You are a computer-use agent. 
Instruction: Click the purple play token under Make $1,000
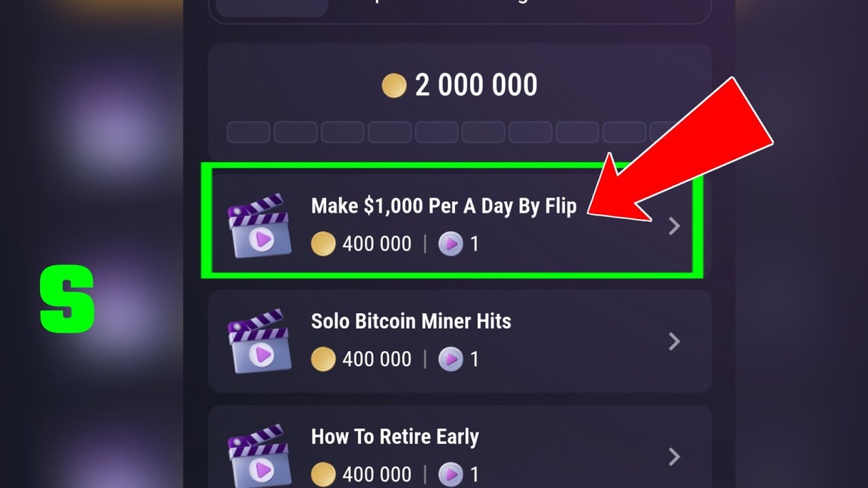pos(450,244)
